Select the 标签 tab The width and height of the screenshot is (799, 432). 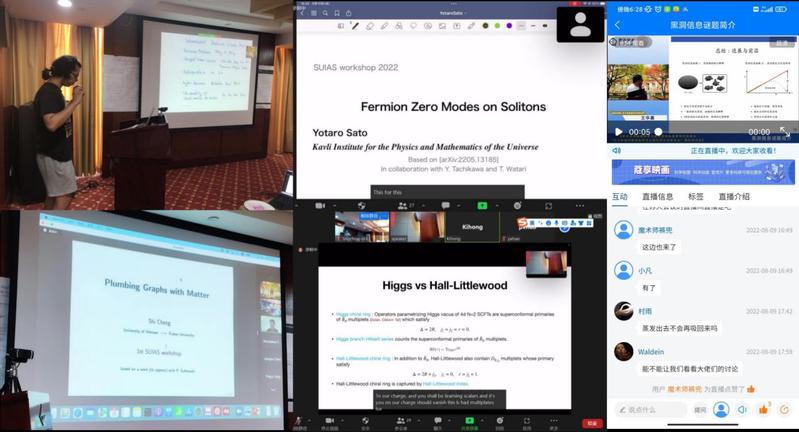695,197
